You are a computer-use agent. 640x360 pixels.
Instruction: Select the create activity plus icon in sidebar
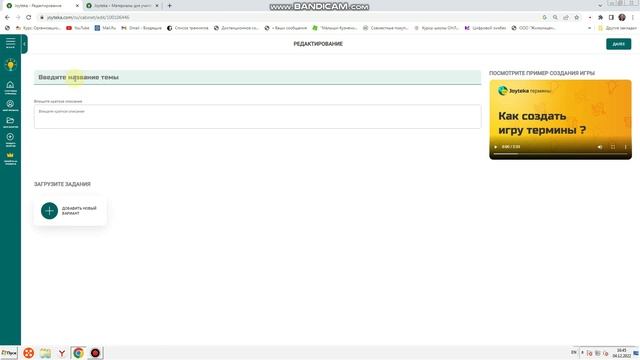pyautogui.click(x=10, y=139)
